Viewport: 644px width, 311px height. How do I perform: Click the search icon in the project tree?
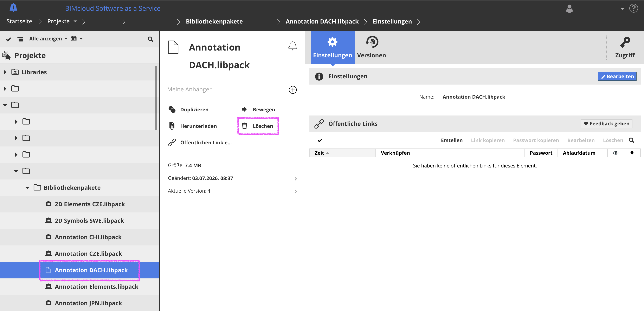tap(150, 39)
